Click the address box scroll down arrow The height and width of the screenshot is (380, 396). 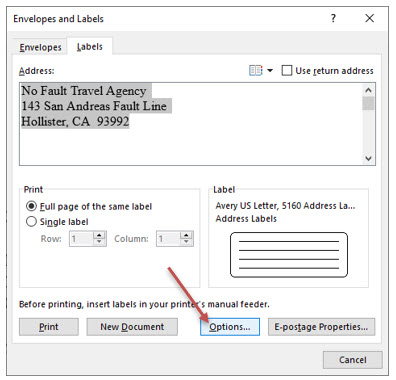[368, 158]
